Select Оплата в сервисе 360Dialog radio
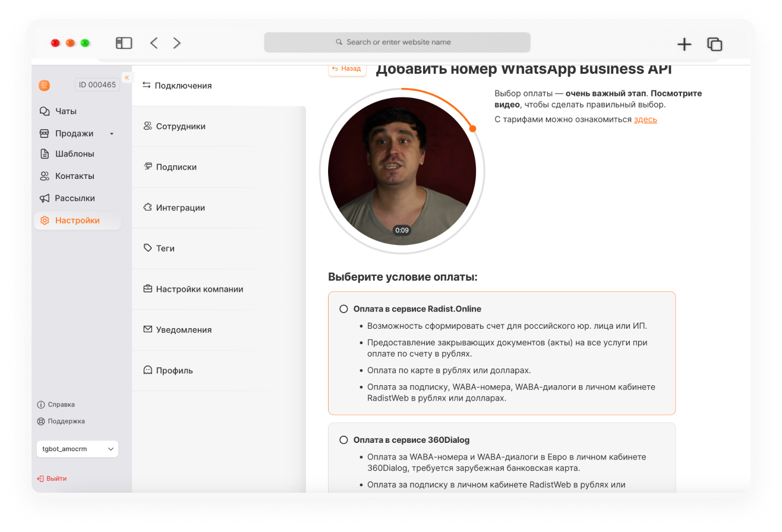This screenshot has width=782, height=532. 343,440
